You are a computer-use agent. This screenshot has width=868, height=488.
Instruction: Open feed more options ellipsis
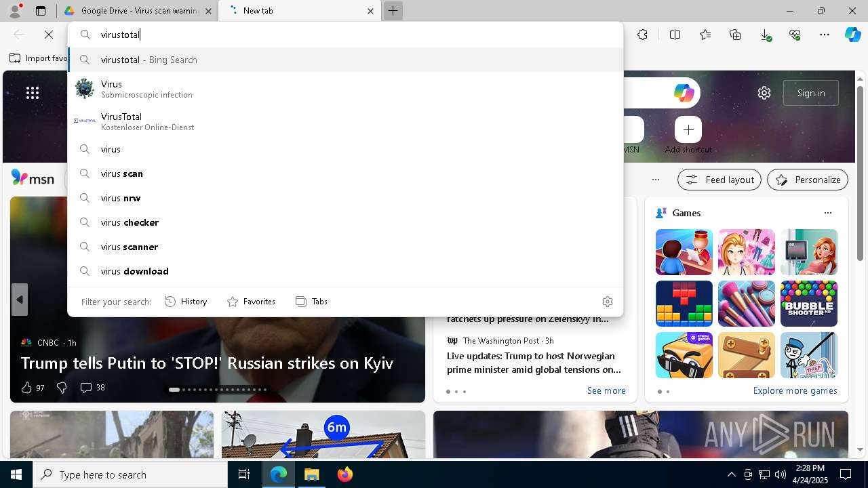point(655,180)
